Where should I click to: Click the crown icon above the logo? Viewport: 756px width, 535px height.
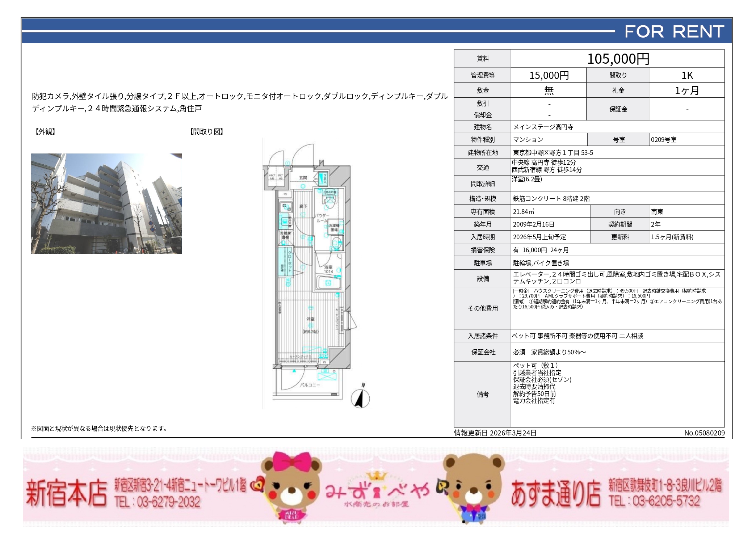click(377, 476)
